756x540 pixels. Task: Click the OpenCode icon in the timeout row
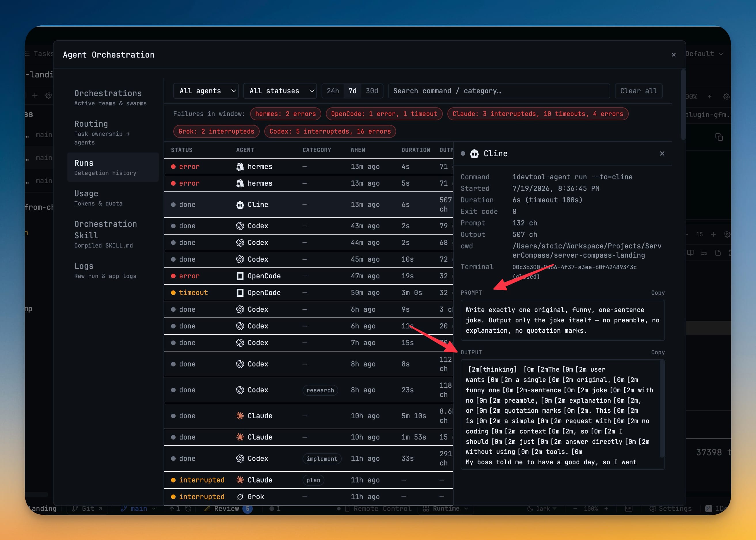pyautogui.click(x=240, y=293)
